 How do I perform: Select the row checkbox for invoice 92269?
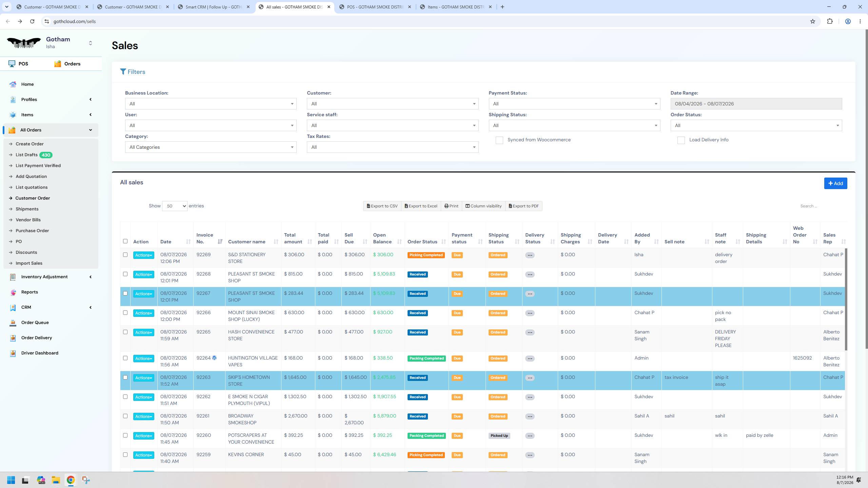(125, 255)
